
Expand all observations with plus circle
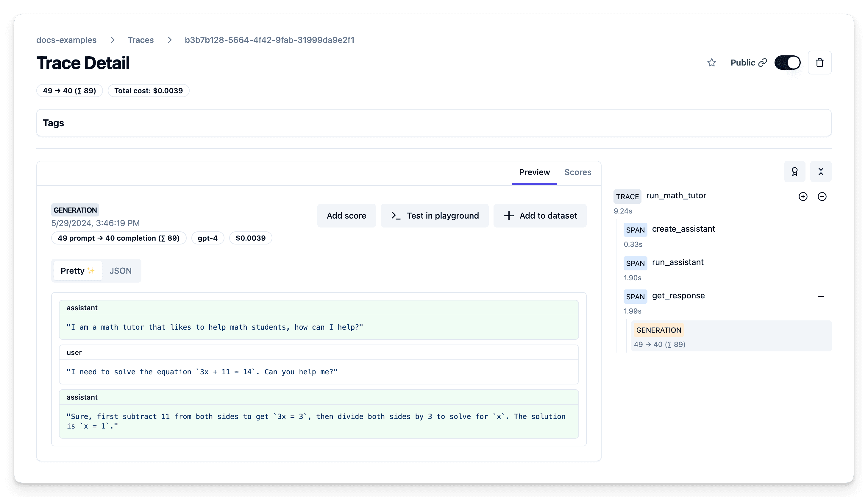pos(803,196)
